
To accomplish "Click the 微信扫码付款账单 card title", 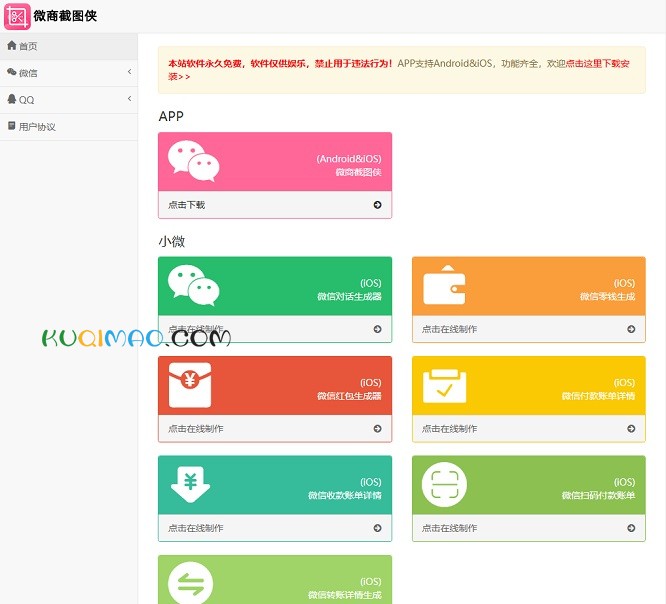I will tap(598, 495).
